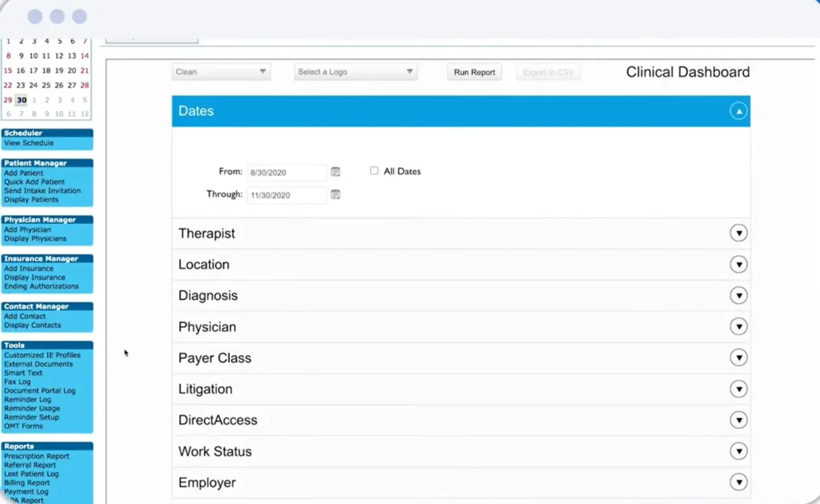Click the Contact Manager panel header

pyautogui.click(x=47, y=306)
